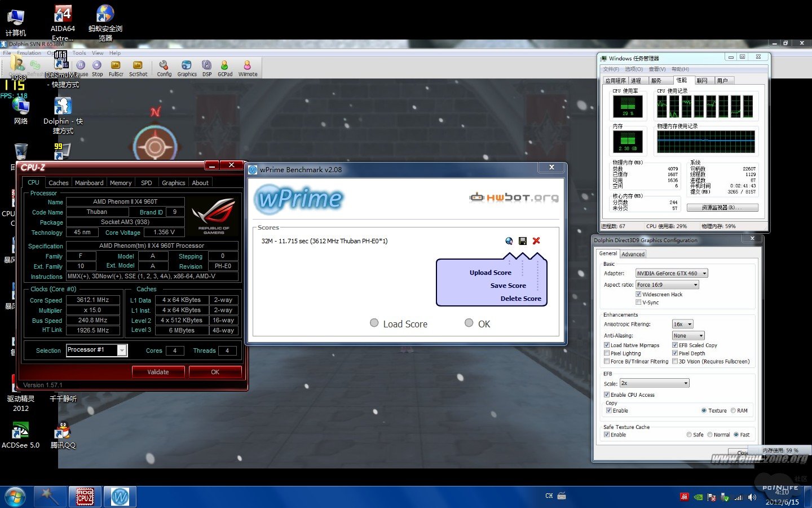Viewport: 812px width, 508px height.
Task: Select the OK radio option in wPrime
Action: (x=469, y=323)
